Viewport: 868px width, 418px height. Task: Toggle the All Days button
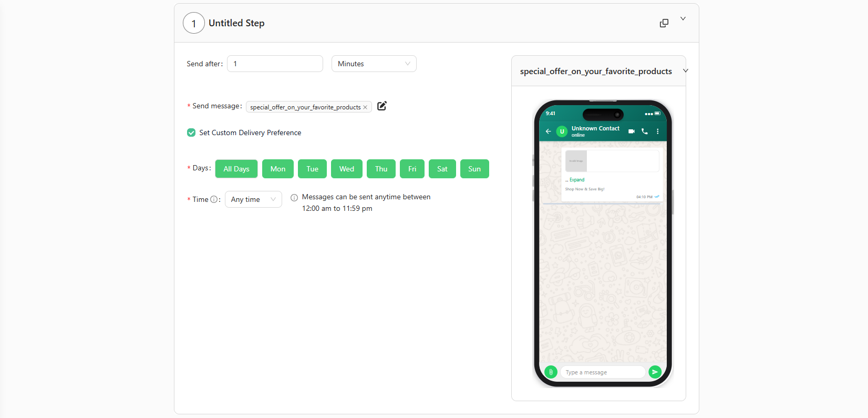point(236,169)
